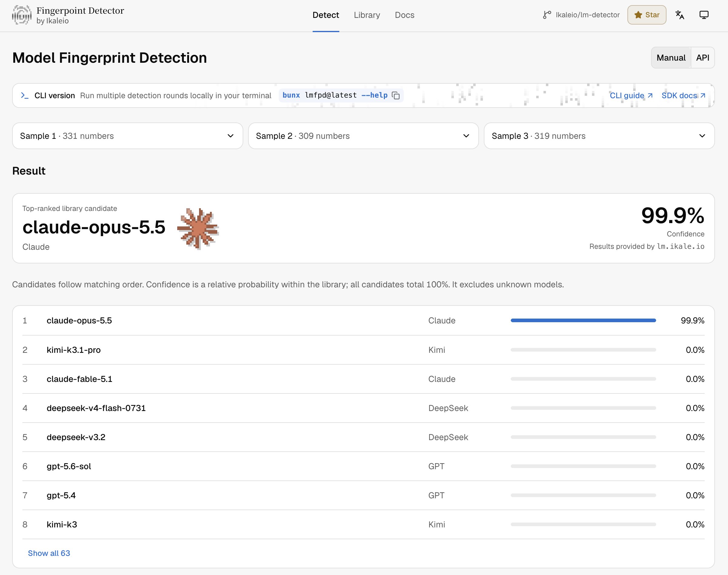The height and width of the screenshot is (575, 728).
Task: Expand Sample 3 with 319 numbers
Action: [599, 136]
